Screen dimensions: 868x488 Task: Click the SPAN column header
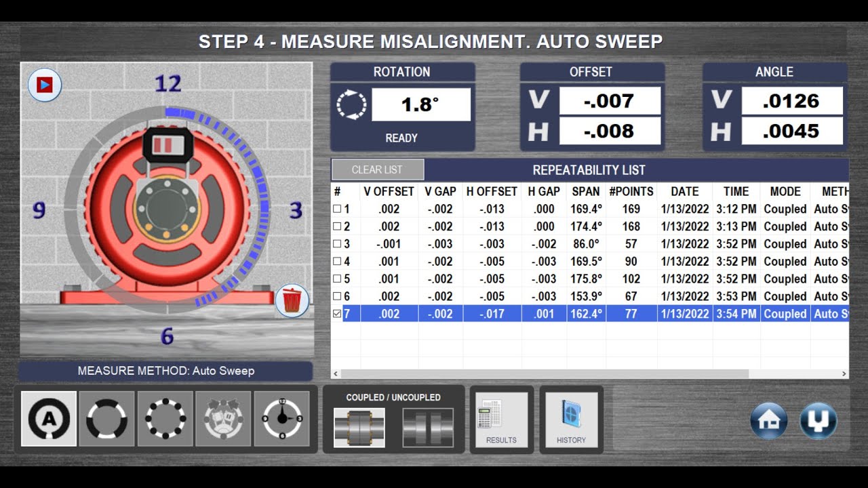pyautogui.click(x=586, y=192)
